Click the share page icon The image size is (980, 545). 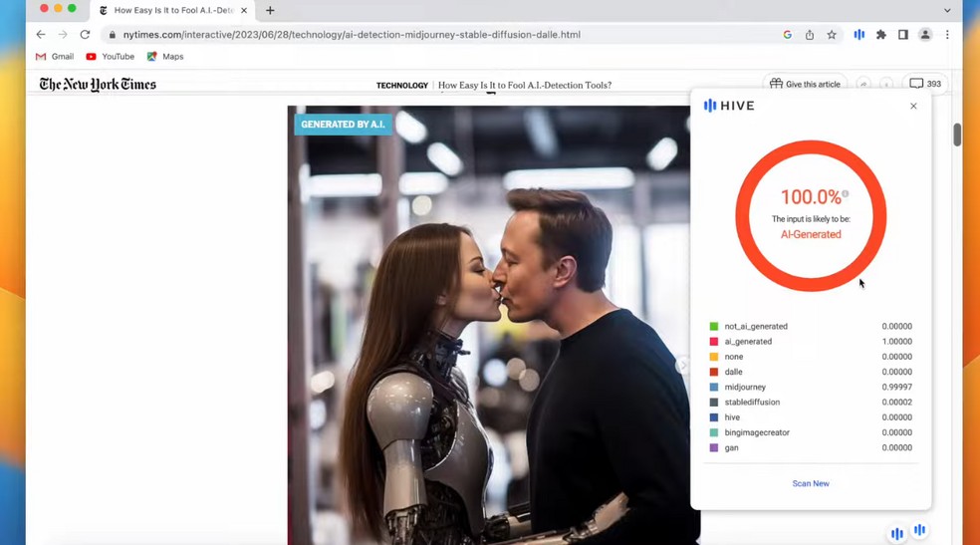pyautogui.click(x=810, y=35)
